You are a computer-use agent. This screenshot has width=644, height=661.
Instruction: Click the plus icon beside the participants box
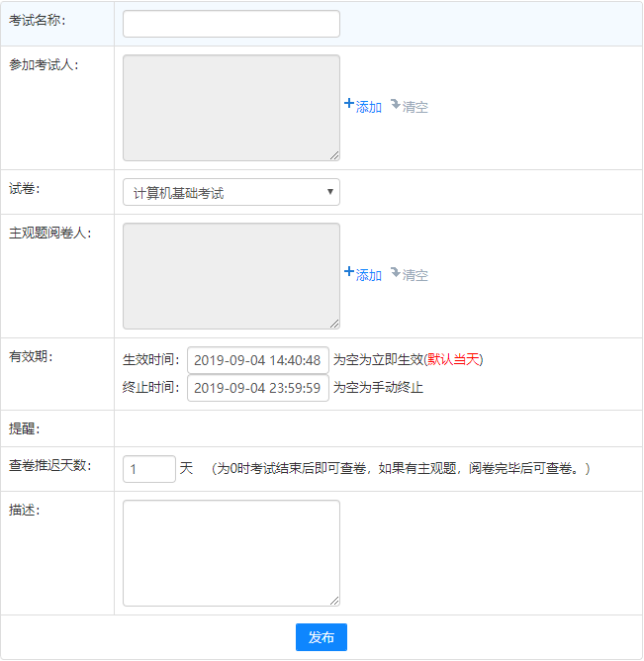tap(348, 104)
